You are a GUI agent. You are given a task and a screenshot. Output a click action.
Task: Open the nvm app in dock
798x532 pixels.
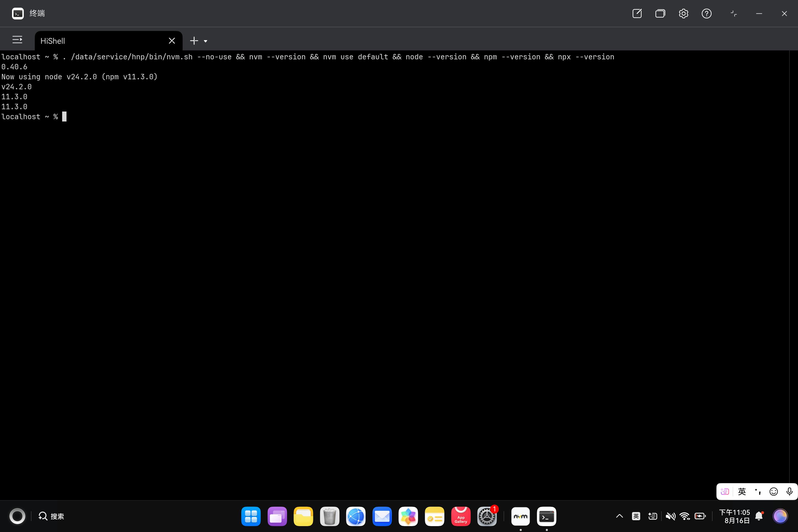(x=520, y=516)
